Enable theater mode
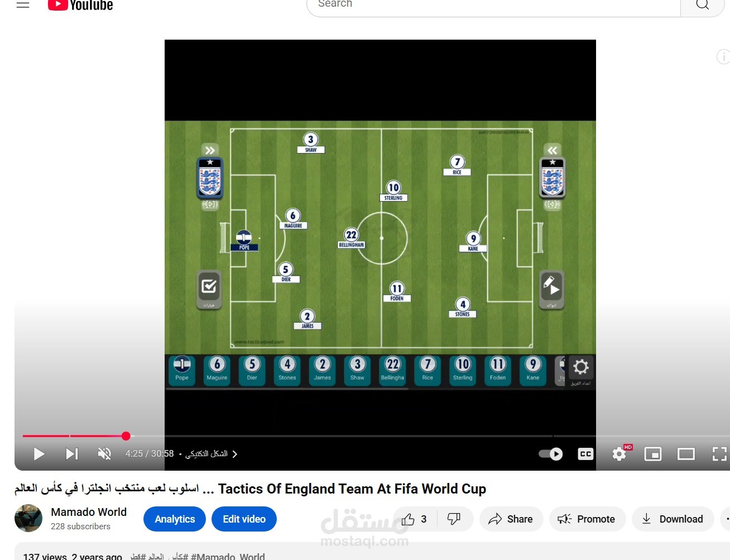The width and height of the screenshot is (730, 560). [686, 454]
